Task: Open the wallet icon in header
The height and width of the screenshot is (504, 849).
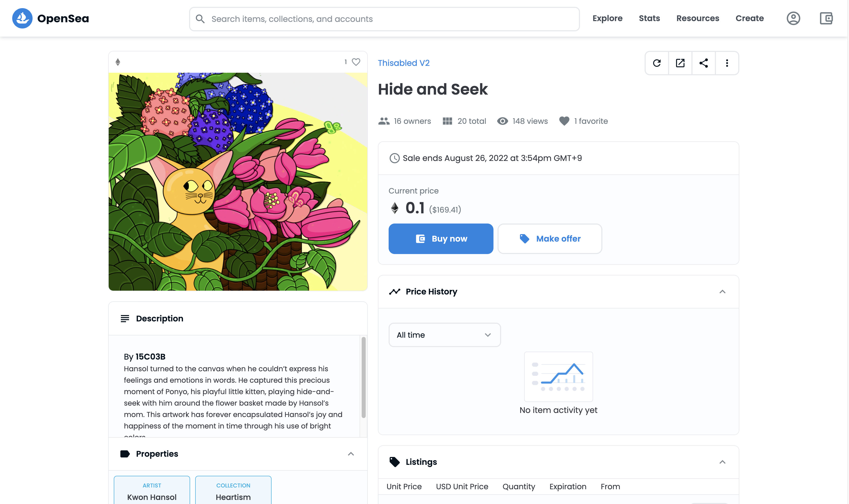Action: pos(826,18)
